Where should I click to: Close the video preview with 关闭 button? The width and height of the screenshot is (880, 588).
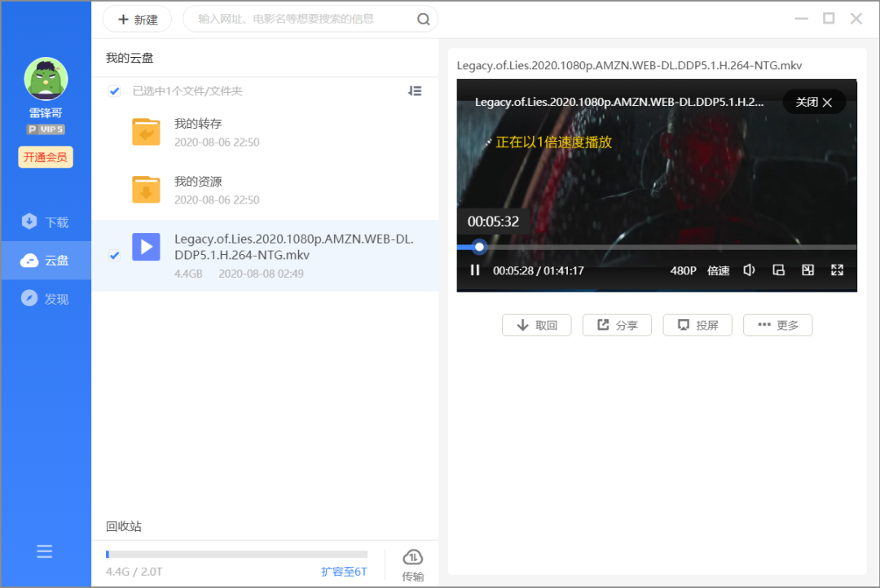[x=814, y=102]
